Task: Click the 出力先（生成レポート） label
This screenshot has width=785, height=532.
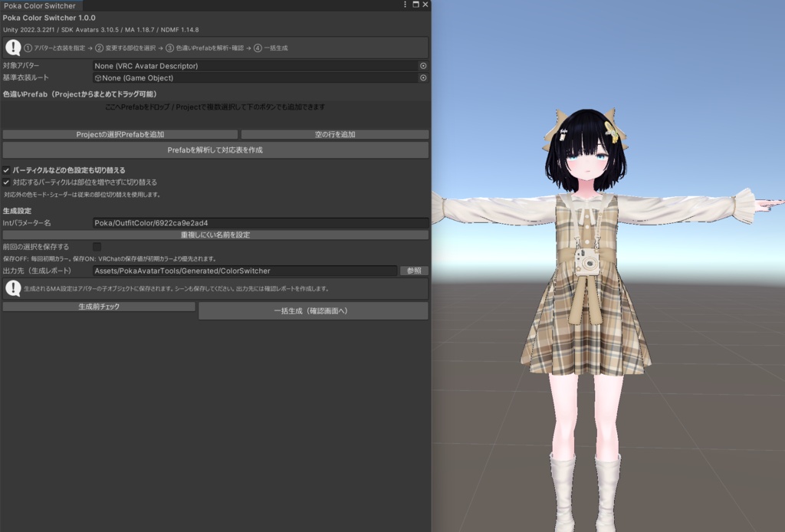Action: pos(37,271)
